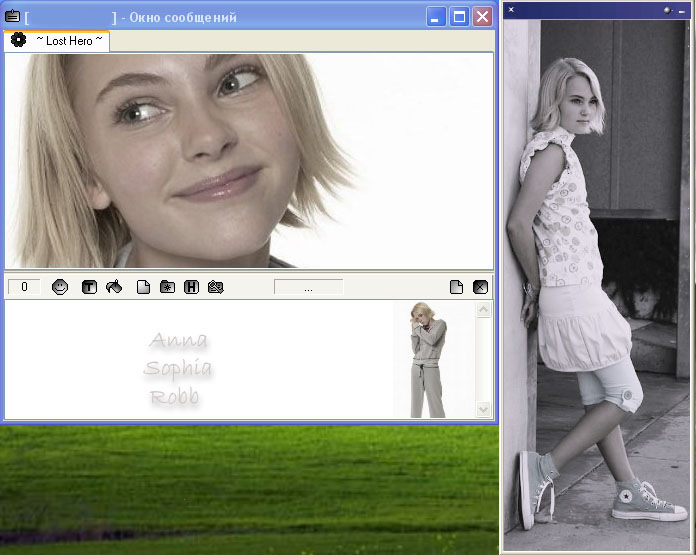Open the smiley emoticon picker
Image resolution: width=696 pixels, height=555 pixels.
pos(61,287)
